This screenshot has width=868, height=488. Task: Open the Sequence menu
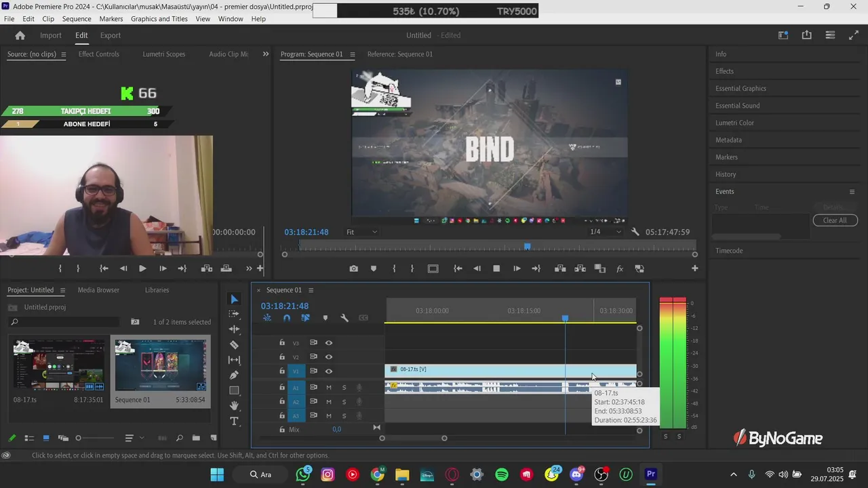(77, 19)
